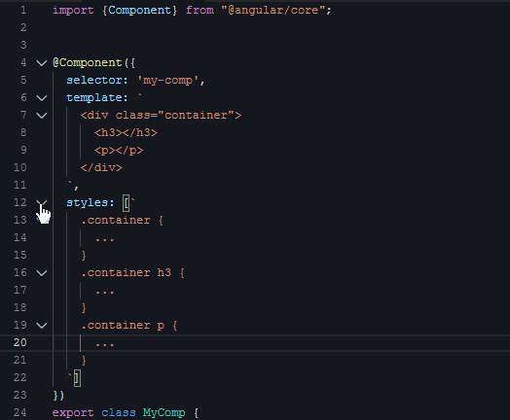
Task: Click the highlighted opening bracket after styles
Action: pyautogui.click(x=126, y=203)
